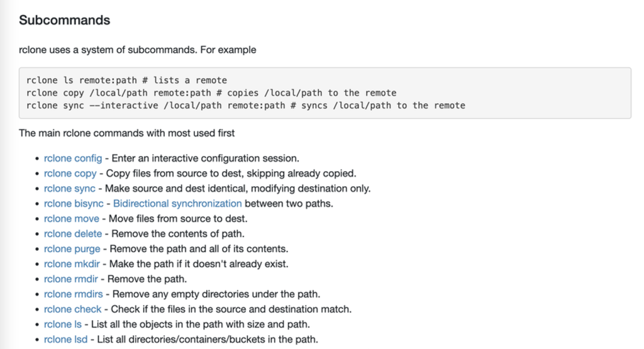Click the 'rclone uses a system of subcommands' paragraph
The height and width of the screenshot is (349, 644).
[x=137, y=50]
